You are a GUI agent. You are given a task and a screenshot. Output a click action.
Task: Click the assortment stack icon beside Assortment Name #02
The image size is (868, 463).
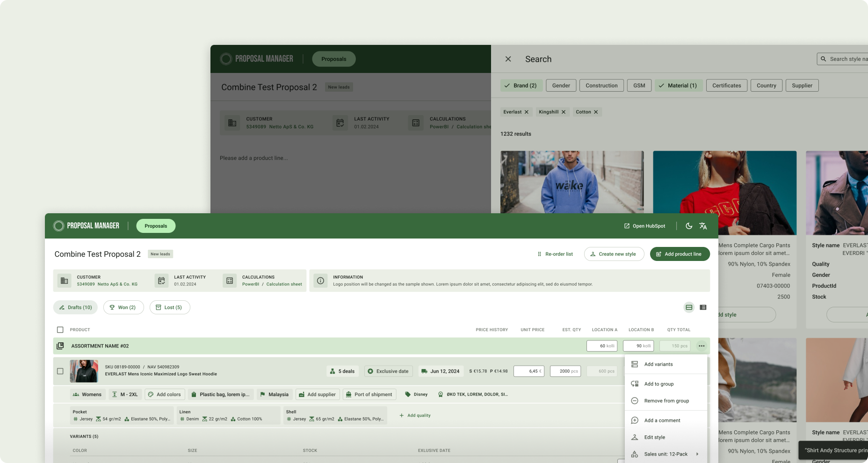60,346
